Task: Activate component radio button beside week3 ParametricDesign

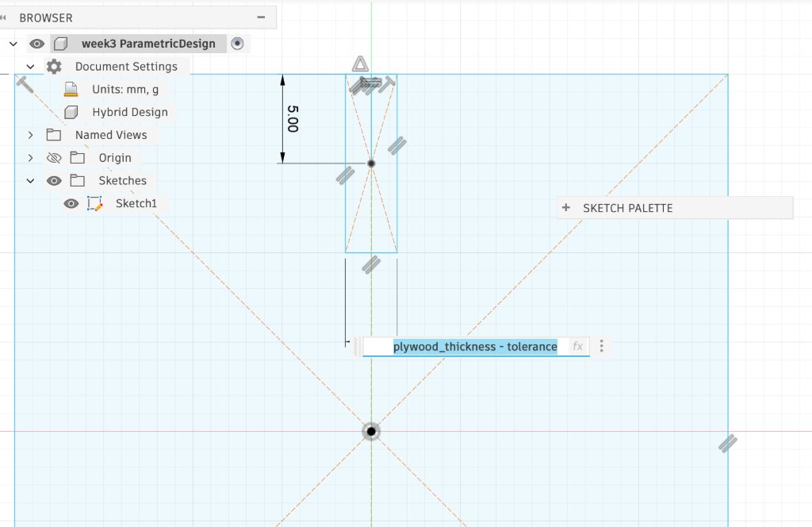Action: click(x=237, y=44)
